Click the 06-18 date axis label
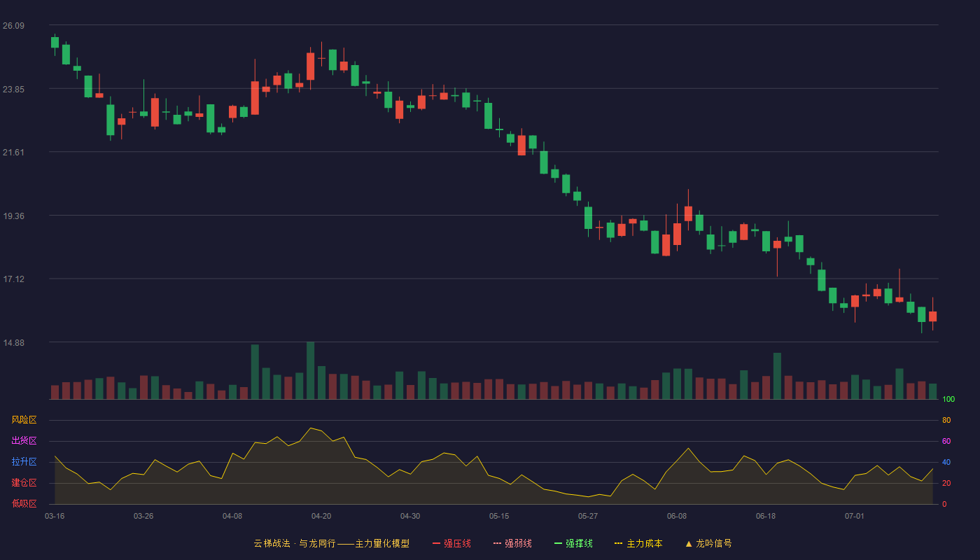The image size is (980, 560). coord(766,516)
